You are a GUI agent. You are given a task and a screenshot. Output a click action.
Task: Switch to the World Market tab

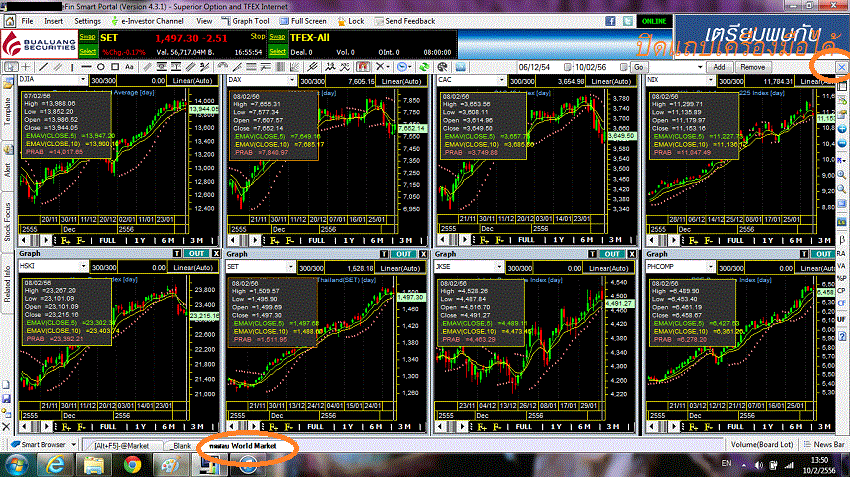coord(242,446)
